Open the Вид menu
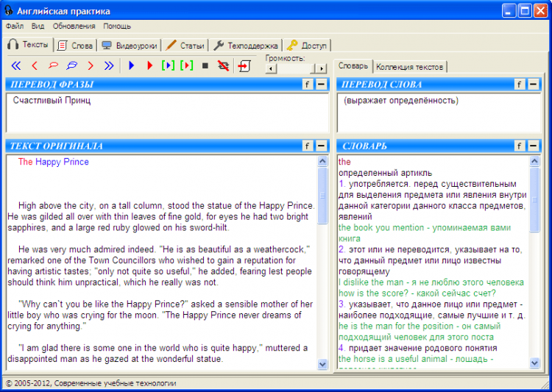 38,26
